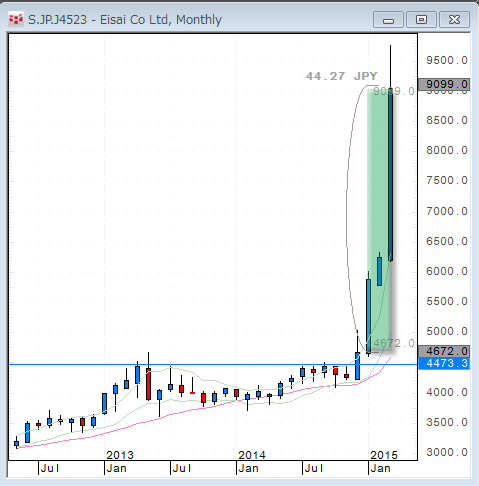The width and height of the screenshot is (479, 486).
Task: Click the 4000.0 price axis label
Action: (447, 392)
